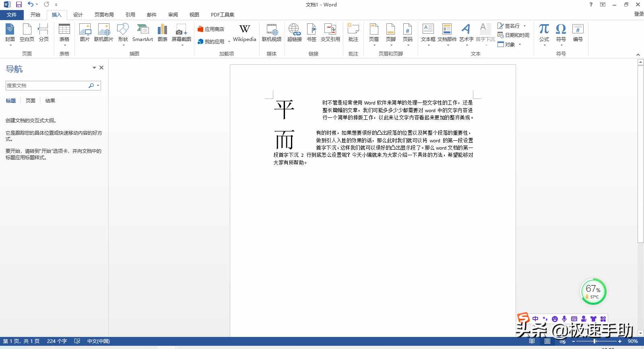Open the word count (224 个字) status
This screenshot has height=349, width=644.
click(x=57, y=341)
